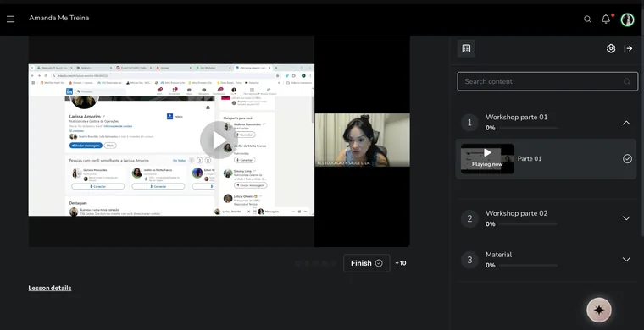Click the section number 2 badge
Viewport: 644px width, 330px height.
[469, 218]
